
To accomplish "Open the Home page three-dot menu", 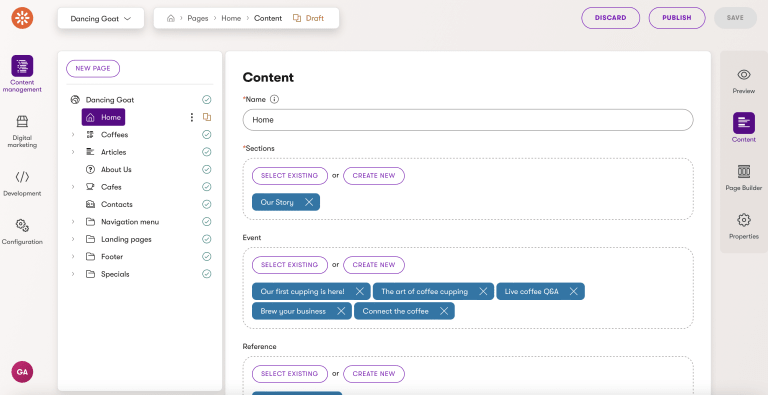I will [192, 117].
